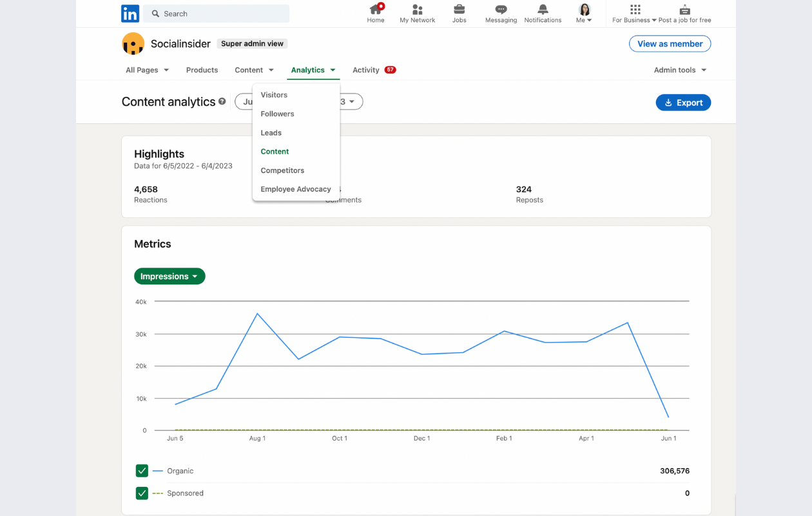The width and height of the screenshot is (812, 516).
Task: Open the Activity tab
Action: [x=365, y=70]
